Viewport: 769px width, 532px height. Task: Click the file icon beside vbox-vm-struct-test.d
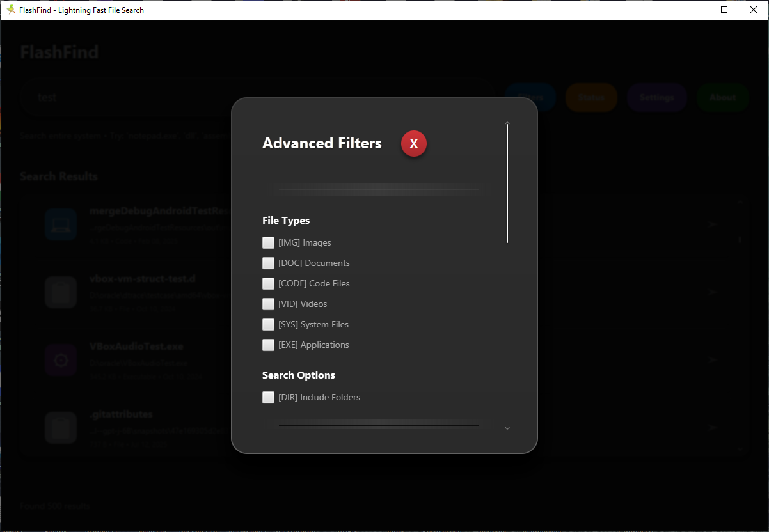click(x=61, y=292)
